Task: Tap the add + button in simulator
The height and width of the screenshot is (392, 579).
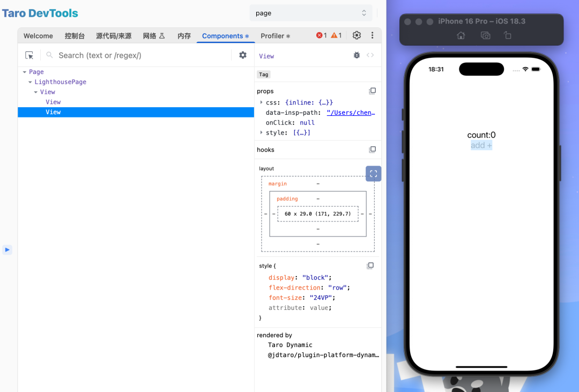Action: [481, 145]
